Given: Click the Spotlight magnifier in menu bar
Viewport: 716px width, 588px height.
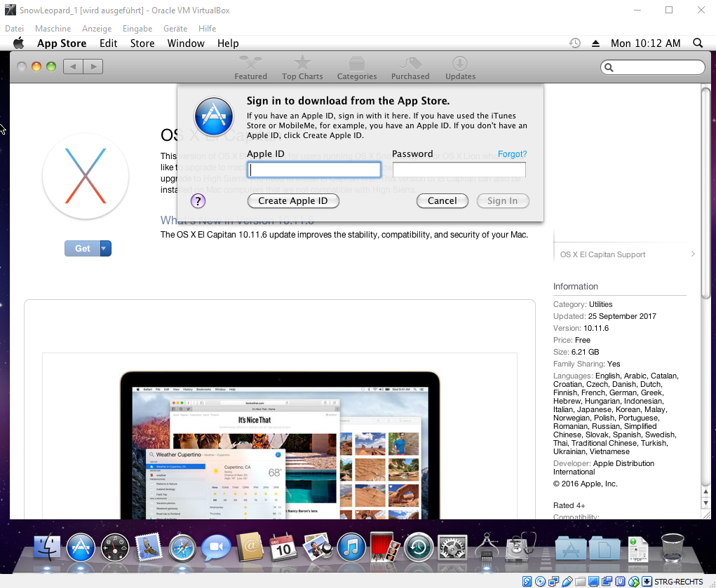Looking at the screenshot, I should (697, 43).
